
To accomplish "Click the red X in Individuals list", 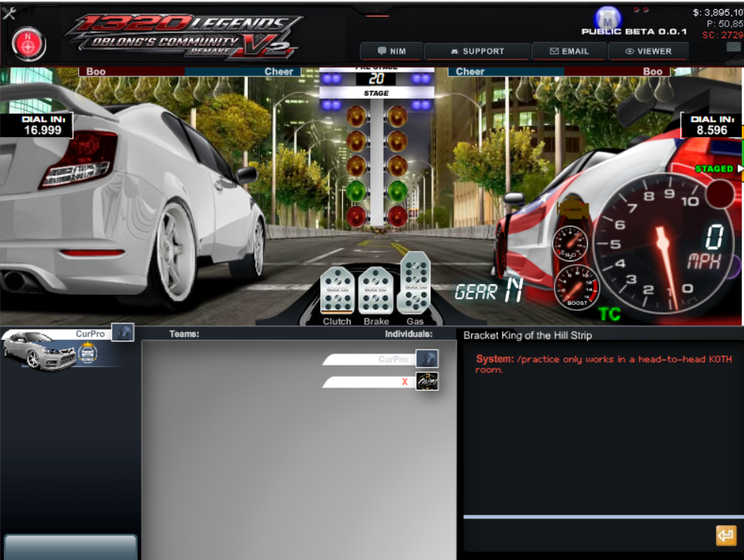I will tap(404, 381).
